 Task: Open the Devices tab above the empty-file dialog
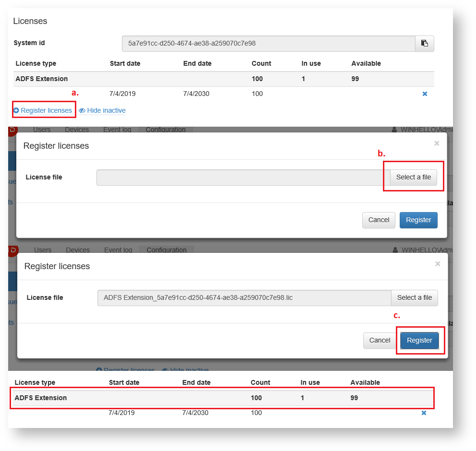[x=77, y=130]
